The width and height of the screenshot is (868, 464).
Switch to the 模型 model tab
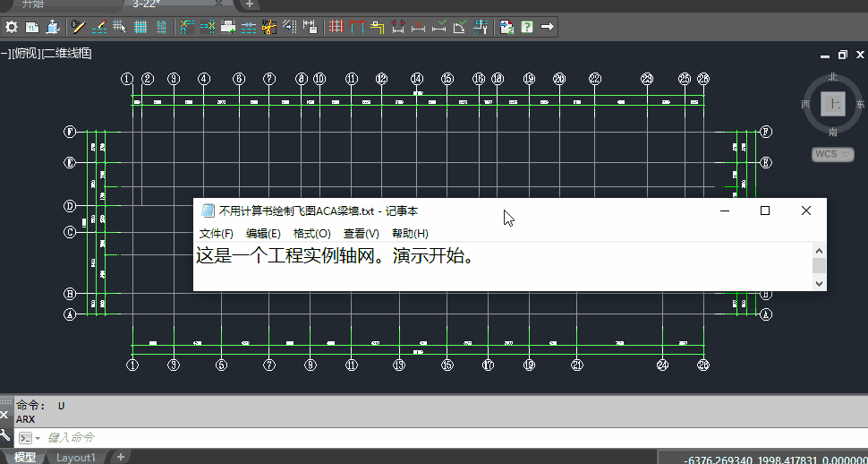(x=25, y=458)
